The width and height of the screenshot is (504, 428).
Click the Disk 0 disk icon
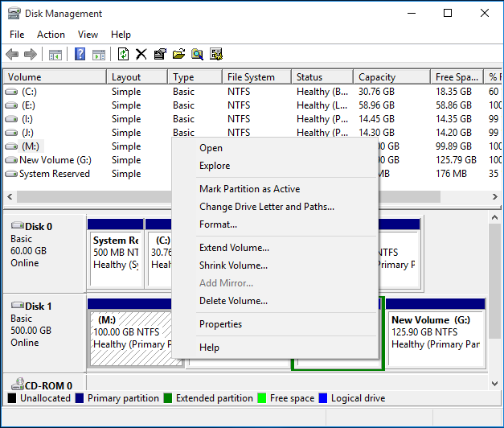pos(18,225)
